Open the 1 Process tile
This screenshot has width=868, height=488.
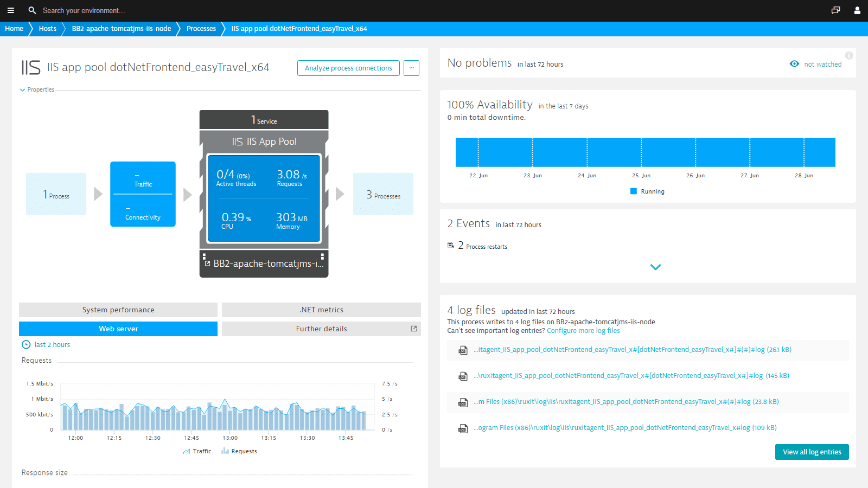point(56,194)
